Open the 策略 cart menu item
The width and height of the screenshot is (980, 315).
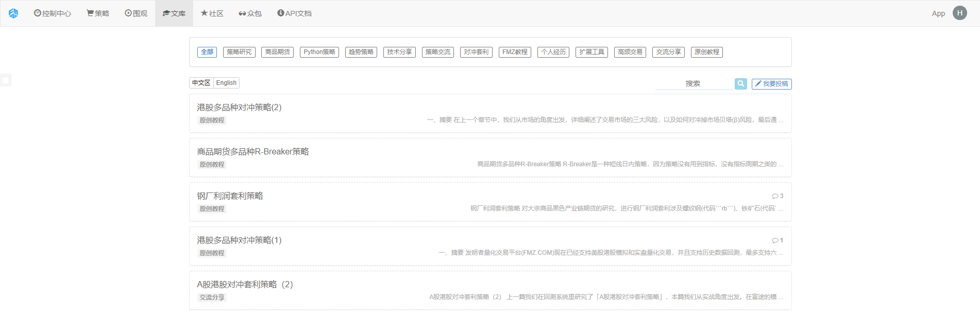[98, 13]
